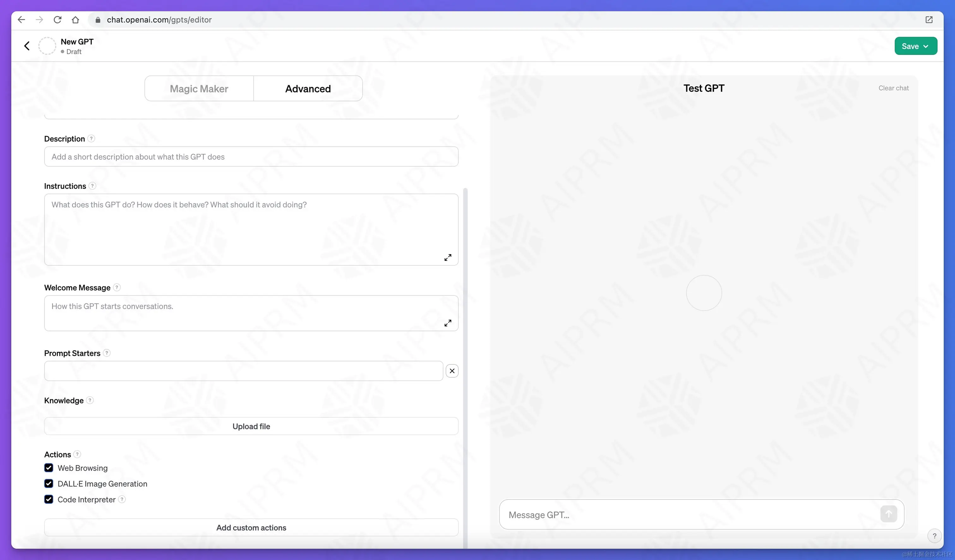Focus the Description input field
This screenshot has width=955, height=560.
point(251,157)
